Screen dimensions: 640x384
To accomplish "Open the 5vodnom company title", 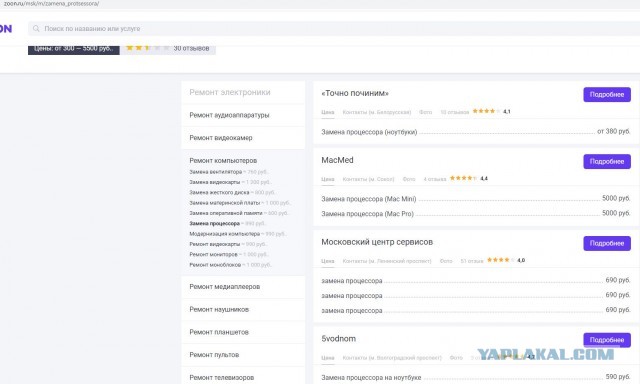I will (x=338, y=339).
